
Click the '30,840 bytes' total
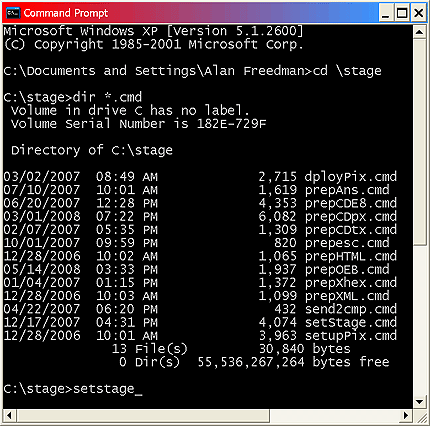tap(305, 349)
